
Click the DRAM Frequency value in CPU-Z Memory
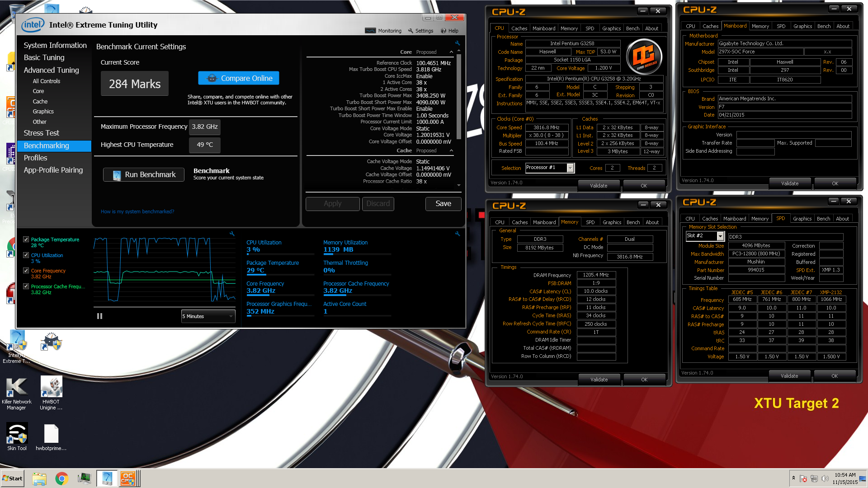tap(596, 275)
